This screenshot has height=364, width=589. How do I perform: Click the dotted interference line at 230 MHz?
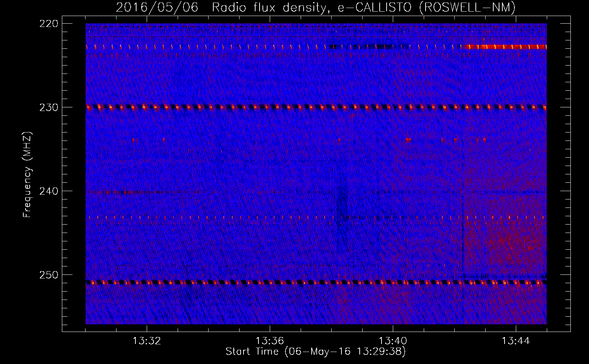coord(316,107)
